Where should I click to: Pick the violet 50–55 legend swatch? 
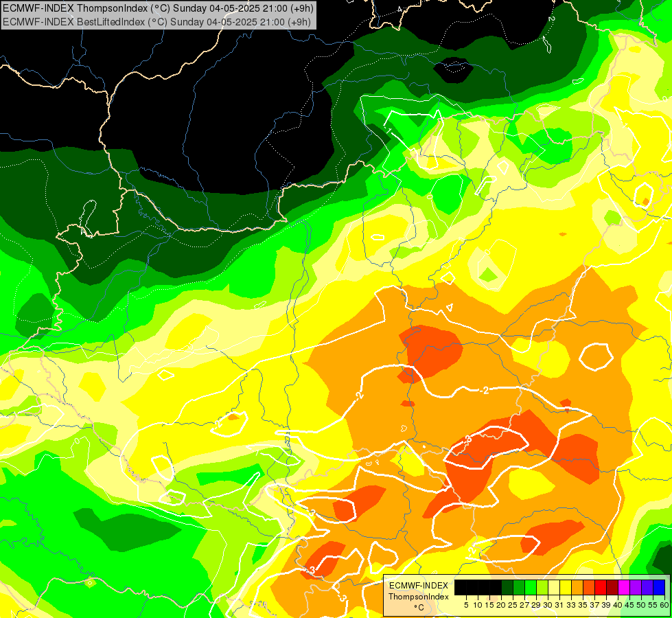point(647,587)
